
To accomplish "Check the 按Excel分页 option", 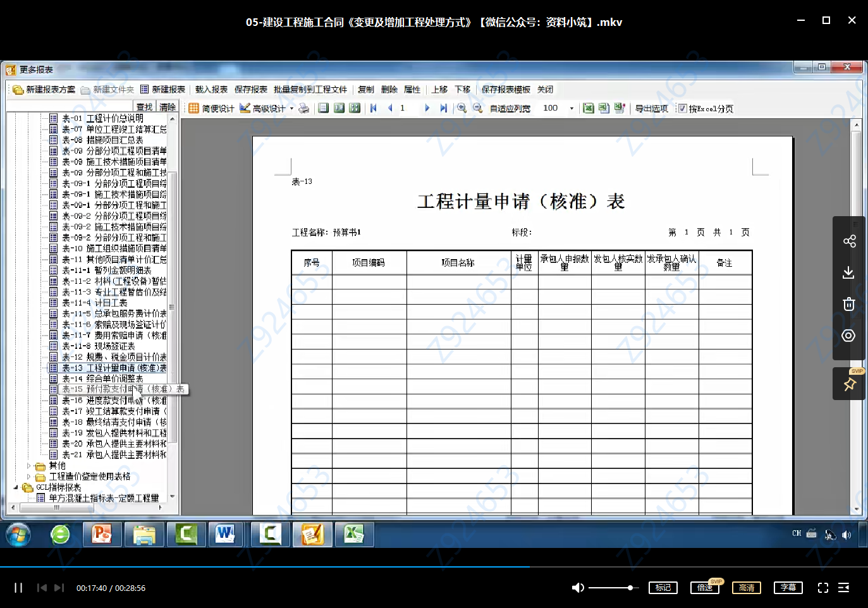I will pyautogui.click(x=683, y=108).
